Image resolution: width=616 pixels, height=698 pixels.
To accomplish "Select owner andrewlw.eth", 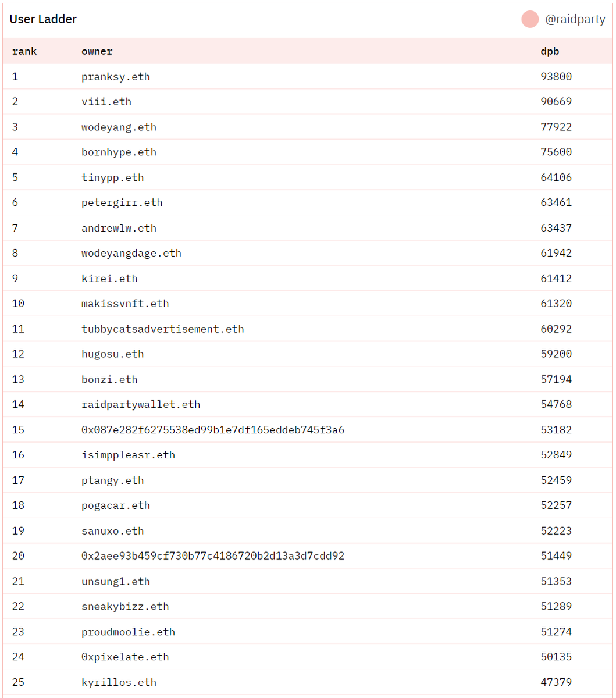I will [119, 228].
